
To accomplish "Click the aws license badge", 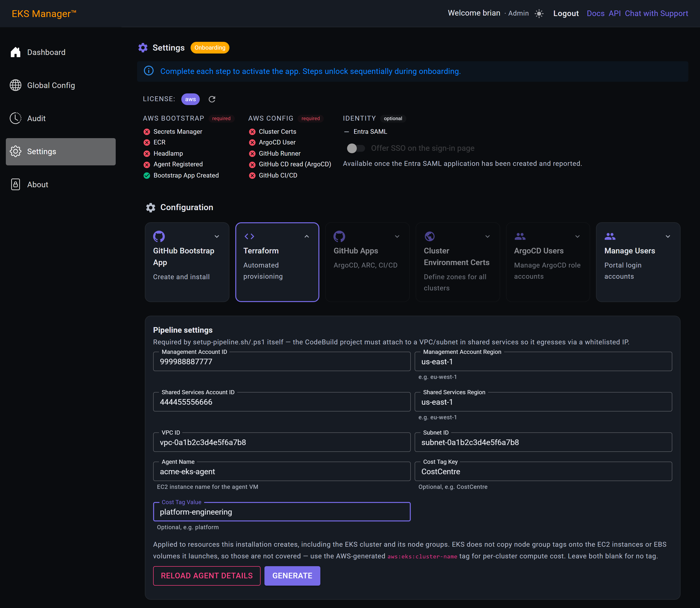I will 190,99.
